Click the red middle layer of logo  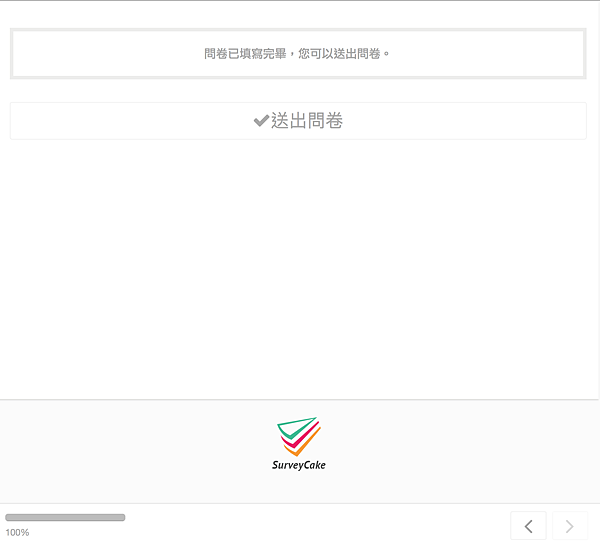tap(300, 437)
